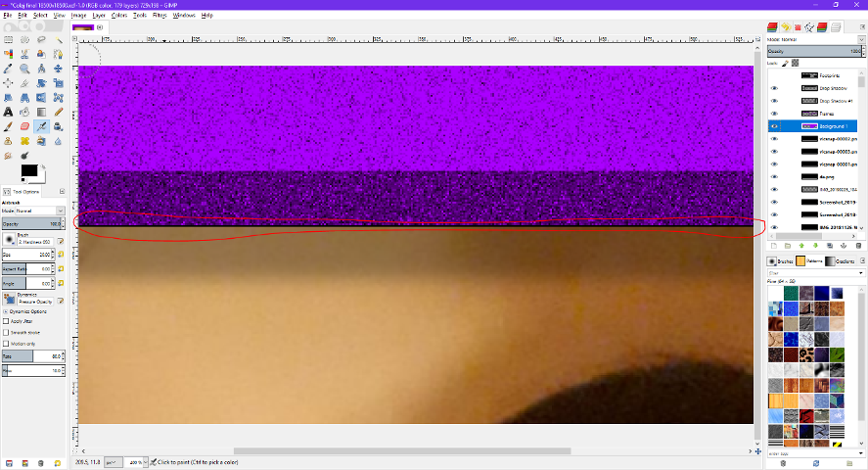Select the Clone stamp tool

click(8, 141)
